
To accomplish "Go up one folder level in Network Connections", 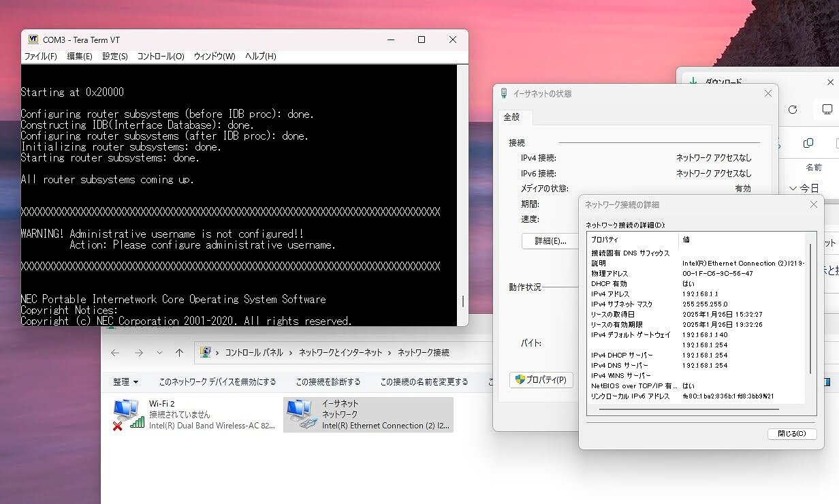I will tap(179, 353).
